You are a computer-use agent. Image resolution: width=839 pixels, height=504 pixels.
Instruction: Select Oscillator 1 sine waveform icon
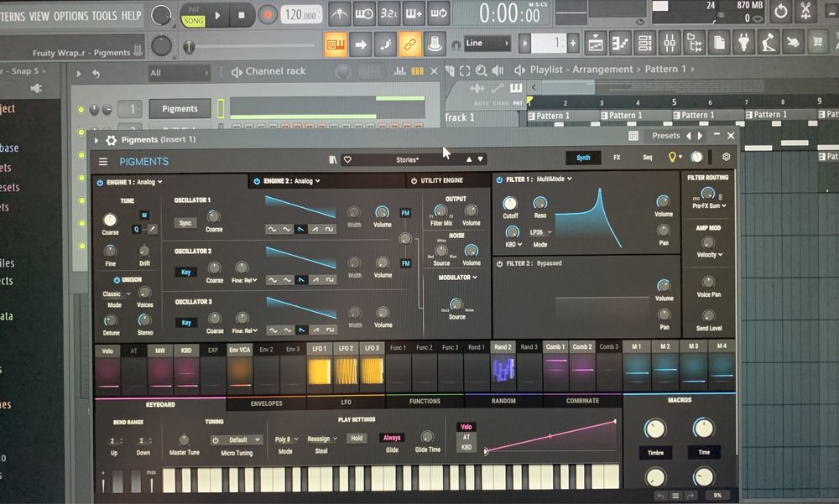pos(272,230)
